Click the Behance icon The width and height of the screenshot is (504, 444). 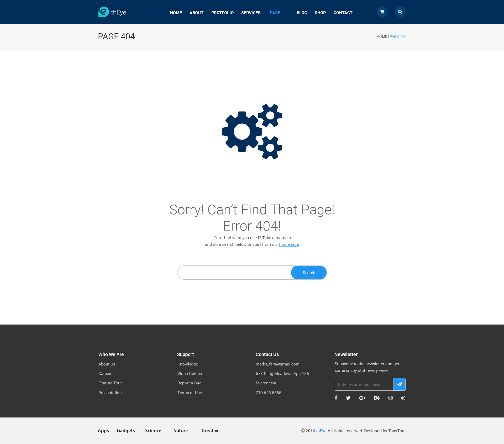point(377,398)
